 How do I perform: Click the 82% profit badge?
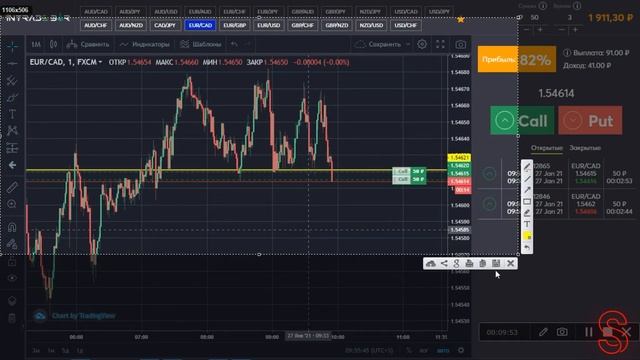[517, 60]
